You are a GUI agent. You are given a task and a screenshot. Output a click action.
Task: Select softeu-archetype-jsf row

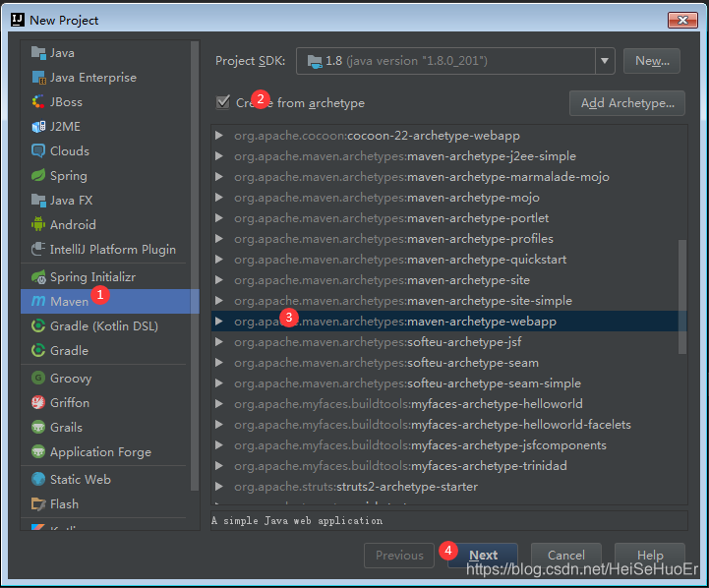(449, 341)
